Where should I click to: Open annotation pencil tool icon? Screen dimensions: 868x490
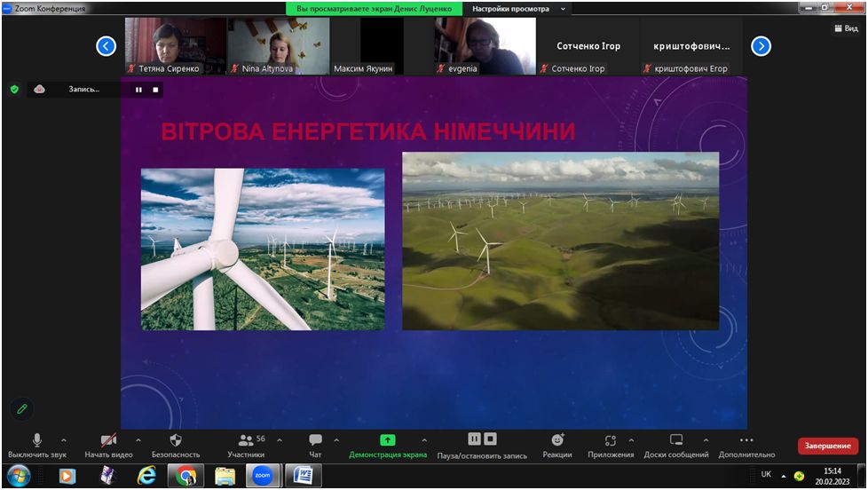pyautogui.click(x=22, y=409)
